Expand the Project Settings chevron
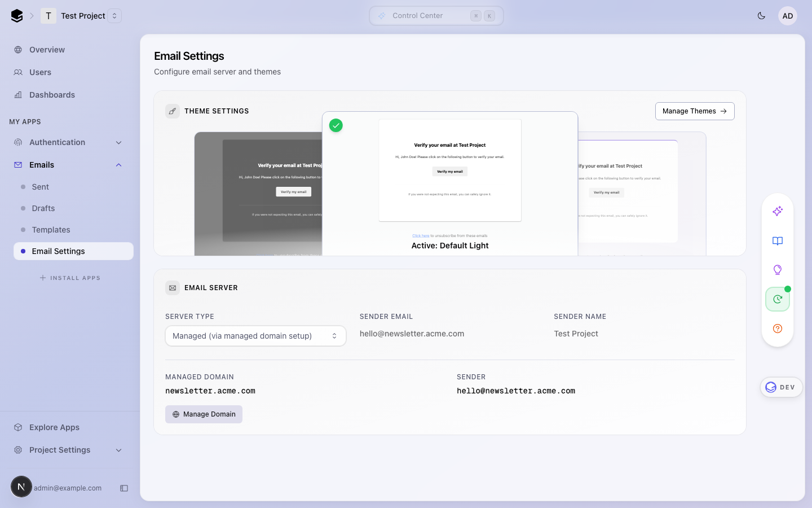Screen dimensions: 812x508 click(x=119, y=450)
